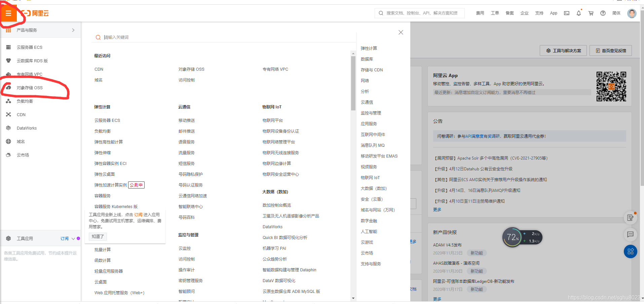The height and width of the screenshot is (304, 644).
Task: Open the 费用 menu
Action: (x=480, y=13)
